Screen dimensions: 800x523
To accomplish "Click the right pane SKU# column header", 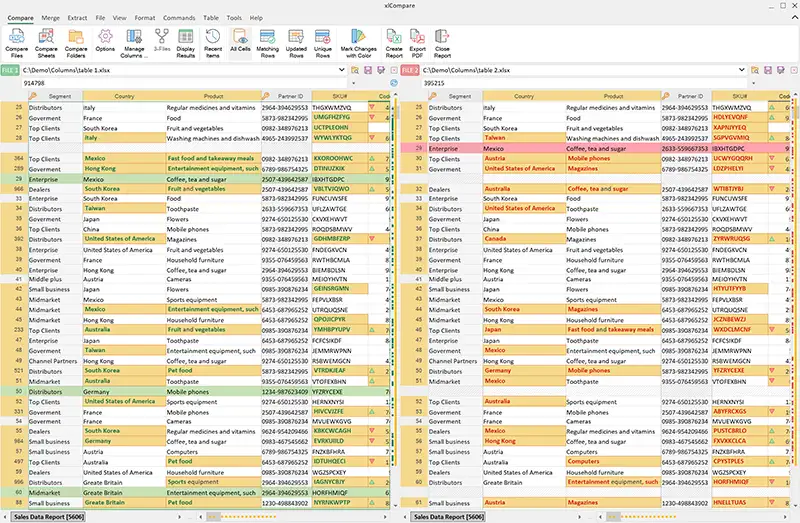I will point(740,96).
